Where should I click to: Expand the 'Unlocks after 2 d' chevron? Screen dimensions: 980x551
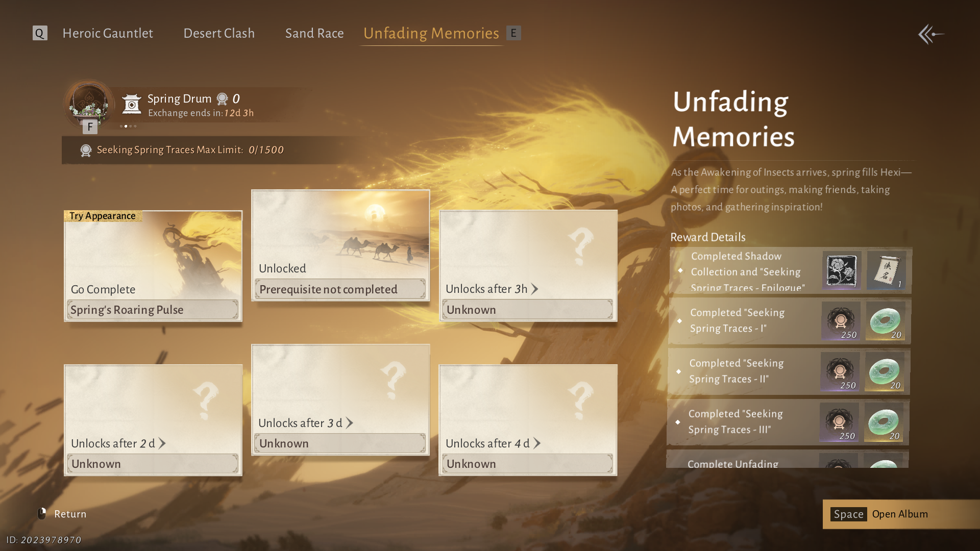pos(162,443)
